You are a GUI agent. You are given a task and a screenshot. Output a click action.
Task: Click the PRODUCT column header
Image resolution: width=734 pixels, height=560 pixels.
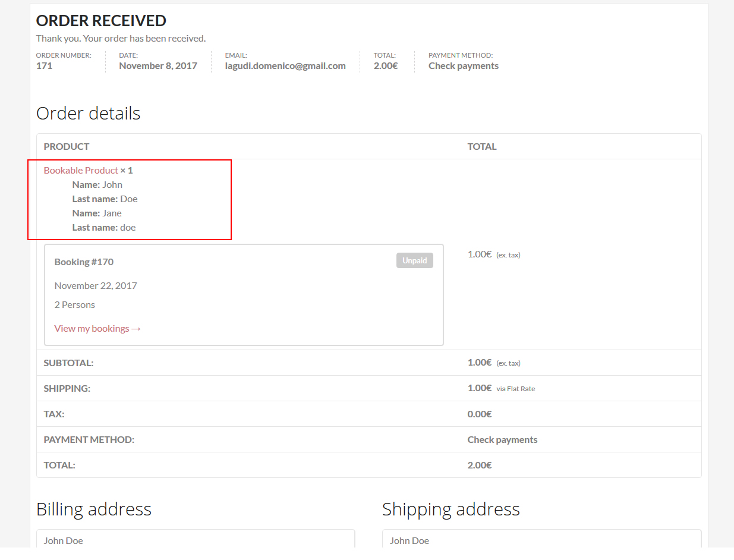click(x=66, y=147)
